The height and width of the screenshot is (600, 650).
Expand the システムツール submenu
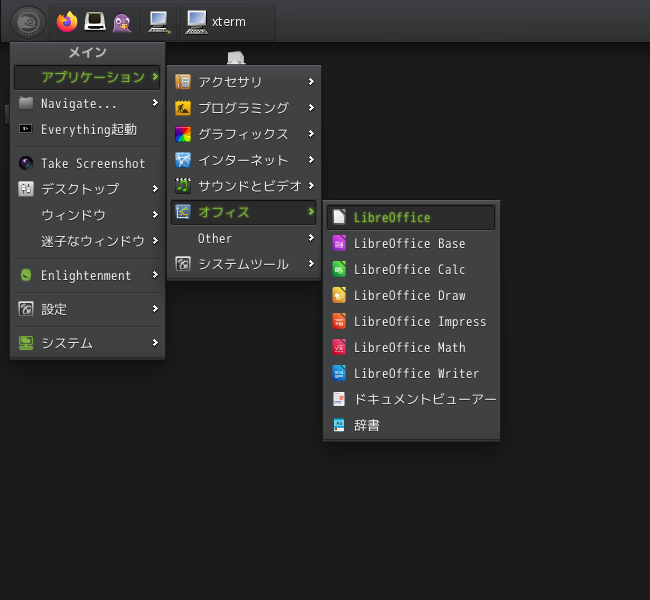[x=244, y=264]
